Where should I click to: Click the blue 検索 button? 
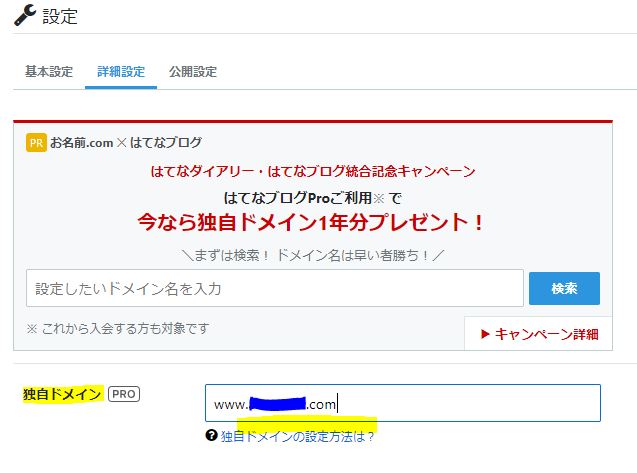(564, 288)
